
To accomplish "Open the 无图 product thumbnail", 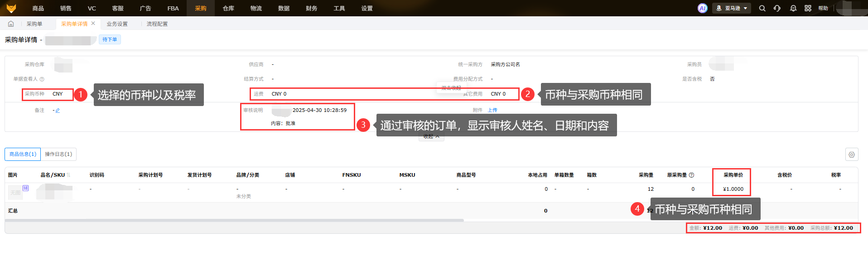I will [15, 193].
